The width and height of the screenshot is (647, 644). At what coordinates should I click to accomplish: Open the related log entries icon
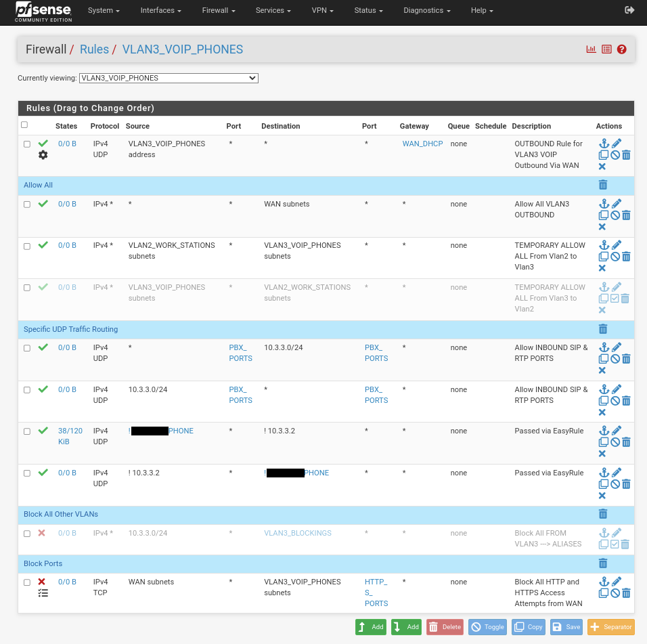(606, 49)
